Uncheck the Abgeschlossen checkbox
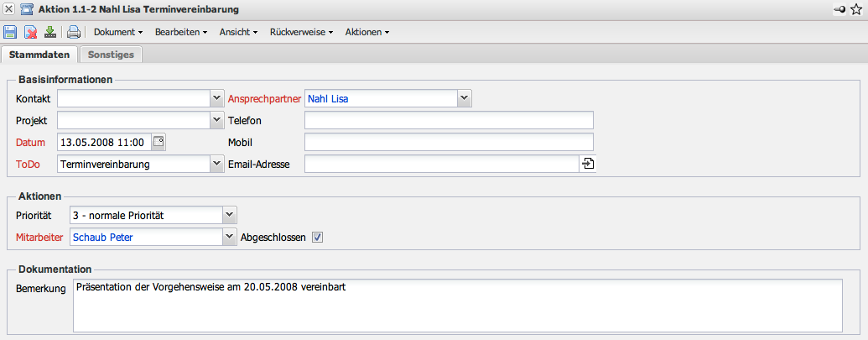Screen dimensions: 868x340 pyautogui.click(x=317, y=238)
